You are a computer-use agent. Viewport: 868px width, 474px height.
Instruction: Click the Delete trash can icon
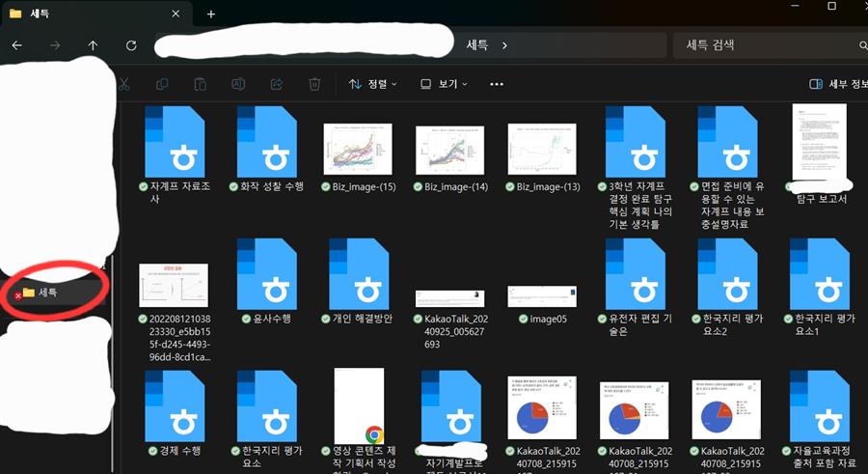[x=314, y=84]
